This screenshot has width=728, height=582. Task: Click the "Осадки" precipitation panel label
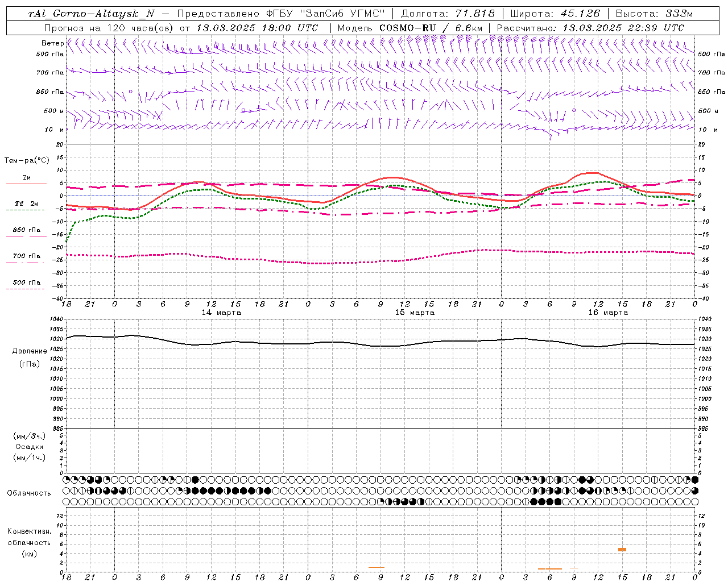tap(30, 447)
